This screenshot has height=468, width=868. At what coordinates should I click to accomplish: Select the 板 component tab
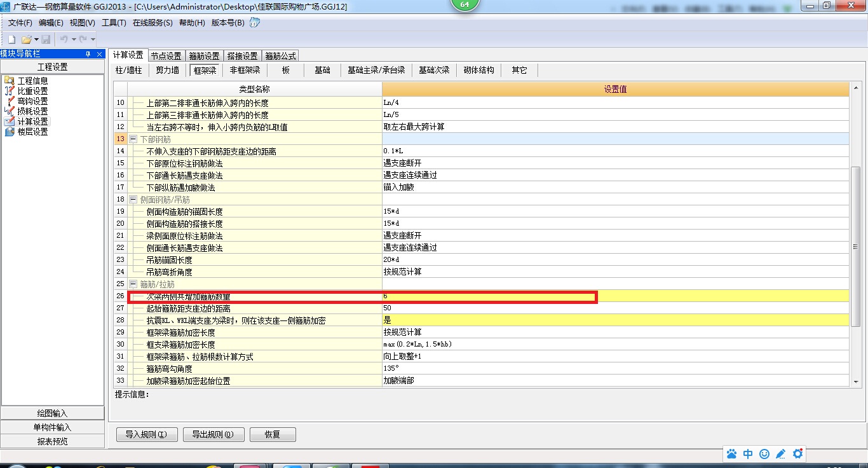pyautogui.click(x=286, y=70)
